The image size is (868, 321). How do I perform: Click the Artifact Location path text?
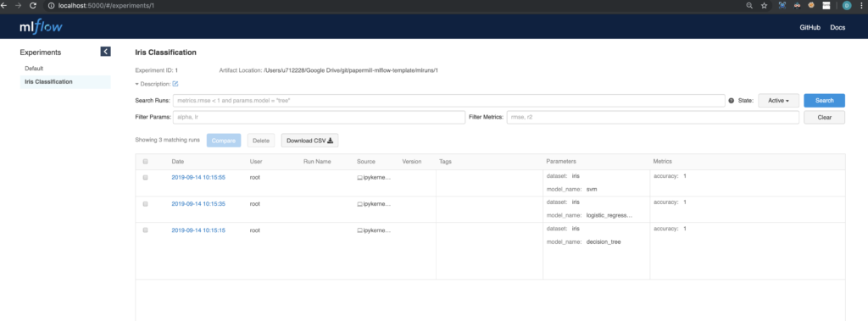(x=351, y=71)
